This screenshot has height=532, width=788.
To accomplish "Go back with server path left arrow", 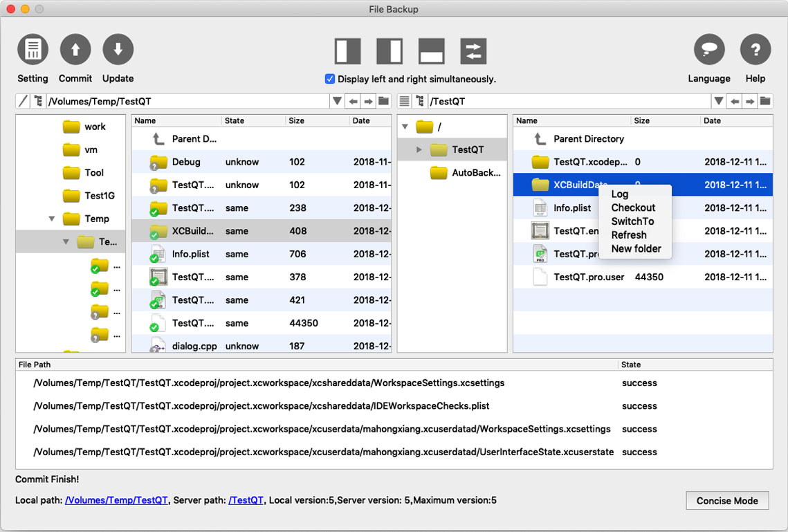I will click(x=735, y=101).
